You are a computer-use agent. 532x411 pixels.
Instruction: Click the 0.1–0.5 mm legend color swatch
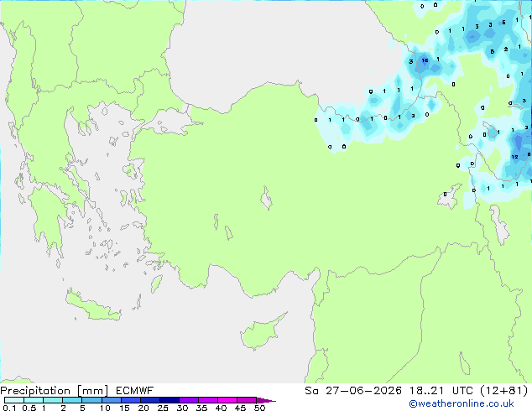pyautogui.click(x=14, y=400)
